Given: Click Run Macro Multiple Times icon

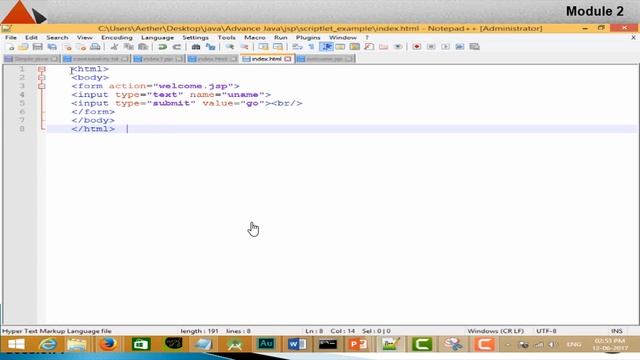Looking at the screenshot, I should (x=460, y=47).
